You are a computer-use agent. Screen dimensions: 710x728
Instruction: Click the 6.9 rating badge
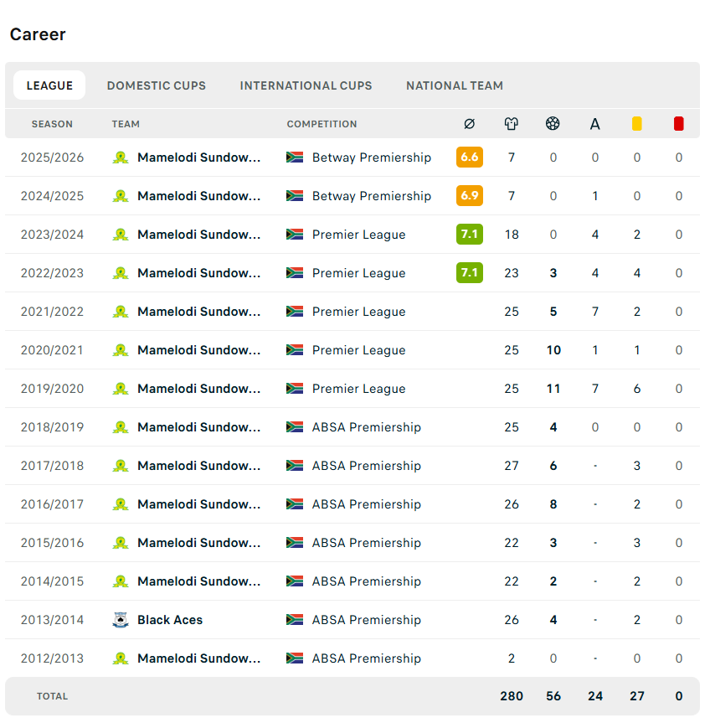[469, 195]
